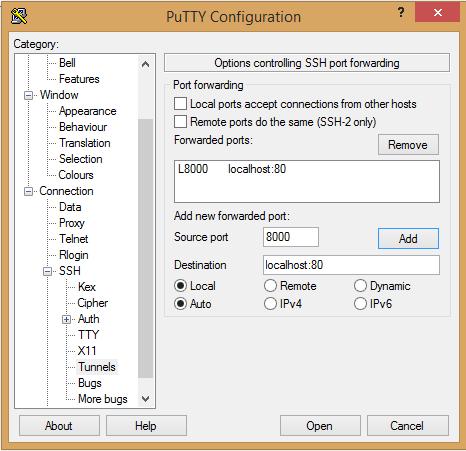Enable local ports accepting connections from other hosts
The image size is (466, 451).
[180, 104]
